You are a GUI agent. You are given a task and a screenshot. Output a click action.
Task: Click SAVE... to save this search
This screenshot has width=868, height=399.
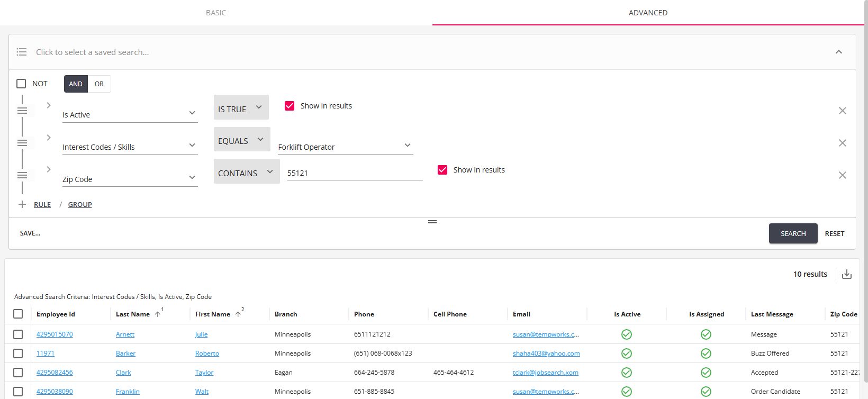click(30, 233)
